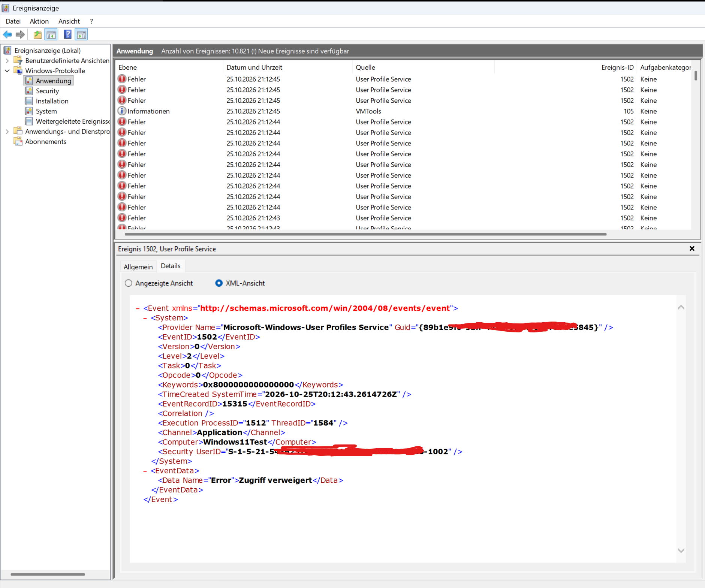705x588 pixels.
Task: Toggle the action pane toolbar icon
Action: [81, 35]
